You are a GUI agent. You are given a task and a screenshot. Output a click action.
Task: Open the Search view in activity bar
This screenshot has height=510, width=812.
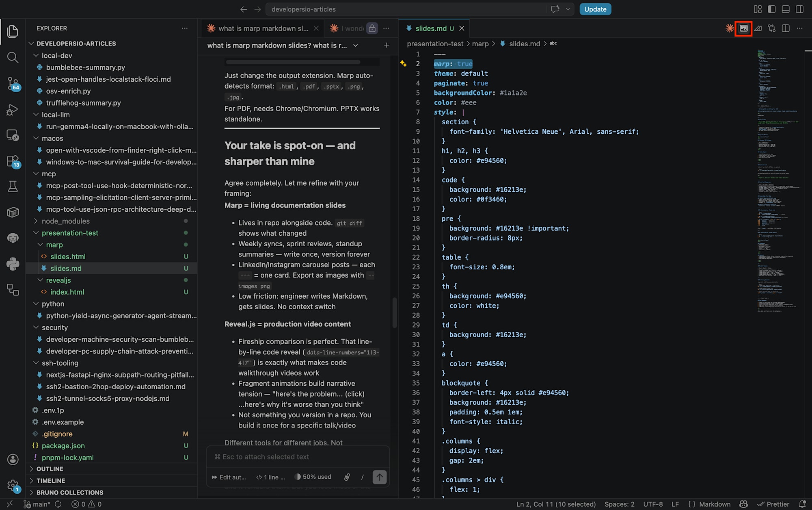(13, 57)
